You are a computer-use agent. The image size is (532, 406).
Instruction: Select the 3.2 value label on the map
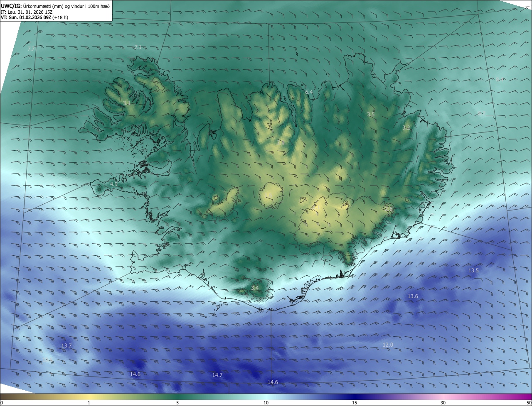point(406,128)
